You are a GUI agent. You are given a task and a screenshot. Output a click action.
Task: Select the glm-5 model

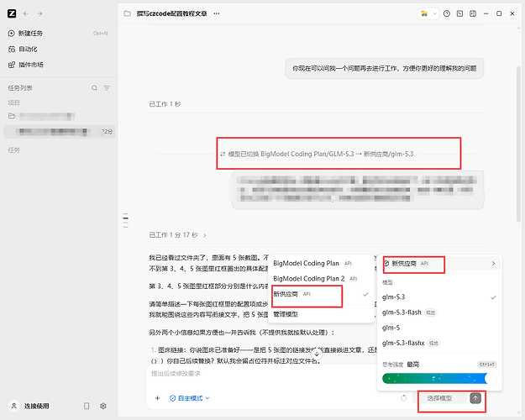[439, 328]
